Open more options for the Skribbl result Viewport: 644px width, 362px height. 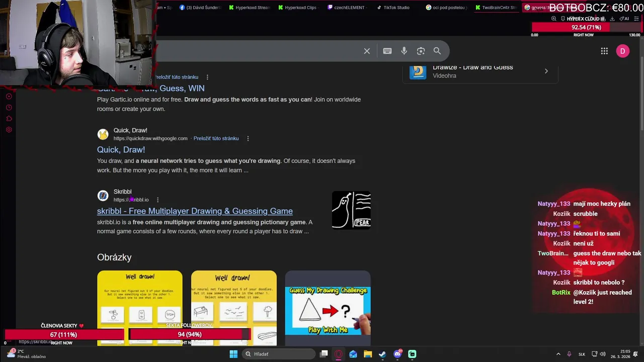[157, 200]
